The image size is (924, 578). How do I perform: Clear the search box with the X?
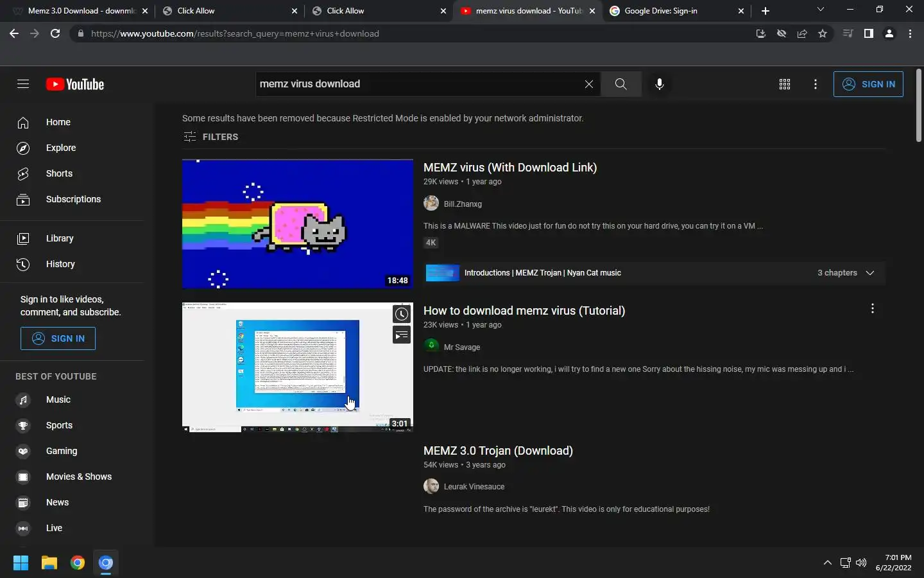coord(588,84)
